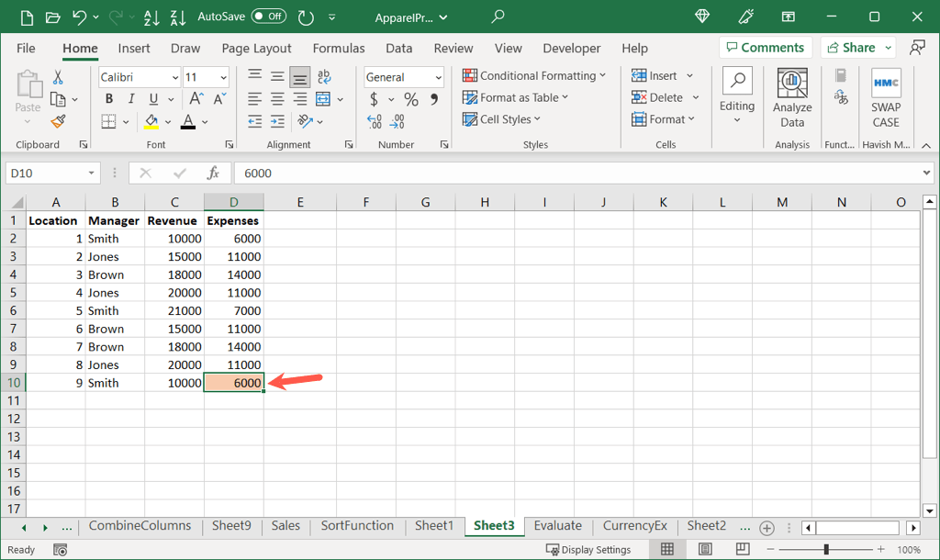Click the Analyze Data icon

point(791,97)
